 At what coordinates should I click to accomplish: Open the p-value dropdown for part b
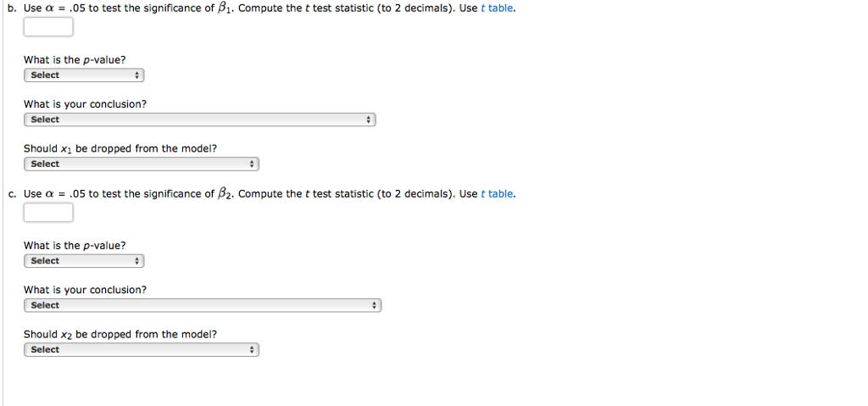pos(83,75)
